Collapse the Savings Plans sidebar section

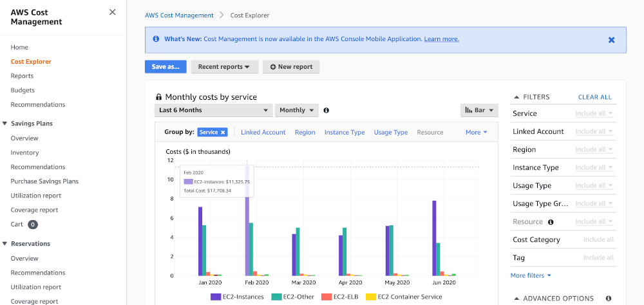(5, 124)
